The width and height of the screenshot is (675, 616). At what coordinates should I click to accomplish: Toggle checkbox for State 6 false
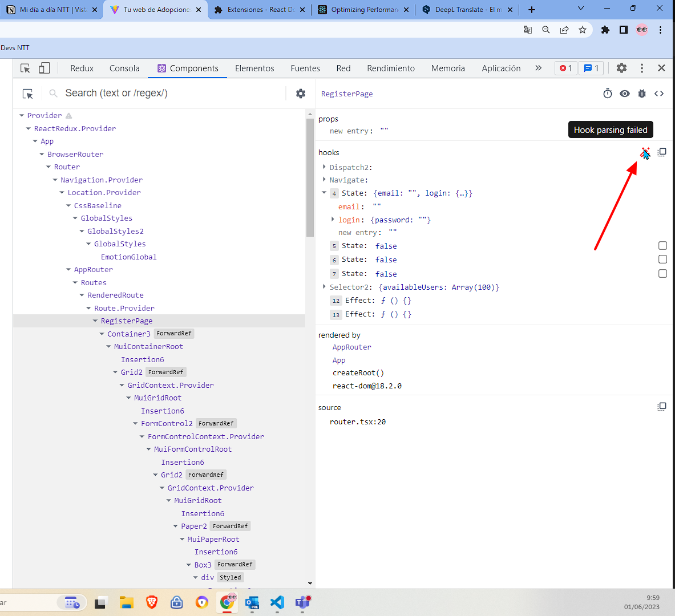coord(662,259)
